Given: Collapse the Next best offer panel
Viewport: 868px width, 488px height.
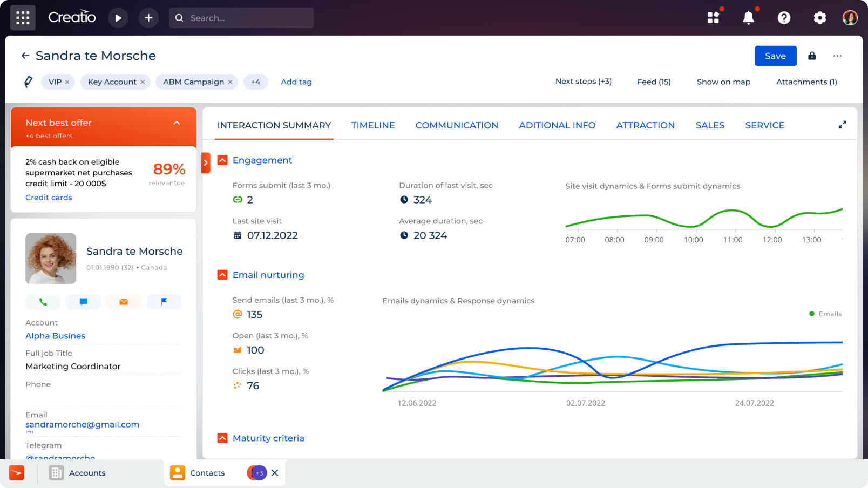Looking at the screenshot, I should pos(177,123).
